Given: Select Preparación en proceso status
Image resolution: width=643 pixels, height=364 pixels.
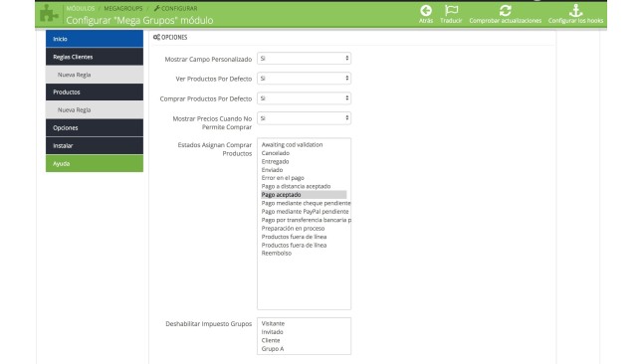Looking at the screenshot, I should click(293, 229).
